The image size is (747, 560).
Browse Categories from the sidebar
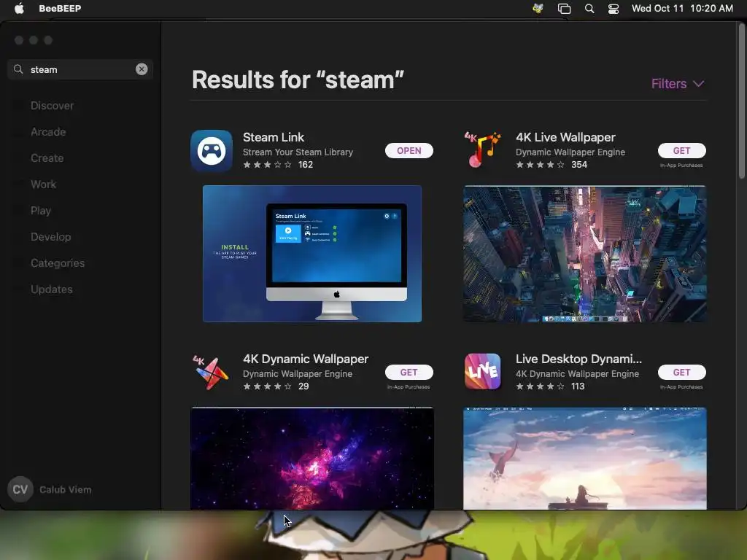[x=58, y=262]
